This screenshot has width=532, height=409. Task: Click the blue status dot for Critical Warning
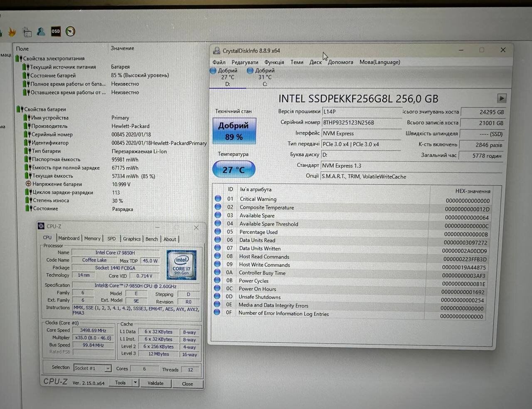[218, 199]
